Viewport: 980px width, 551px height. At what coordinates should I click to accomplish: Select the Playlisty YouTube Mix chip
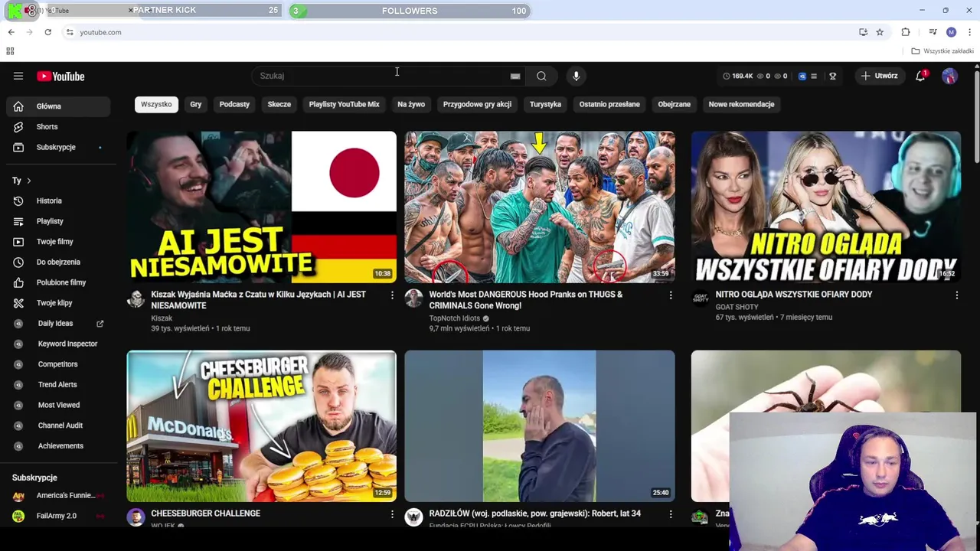coord(344,104)
